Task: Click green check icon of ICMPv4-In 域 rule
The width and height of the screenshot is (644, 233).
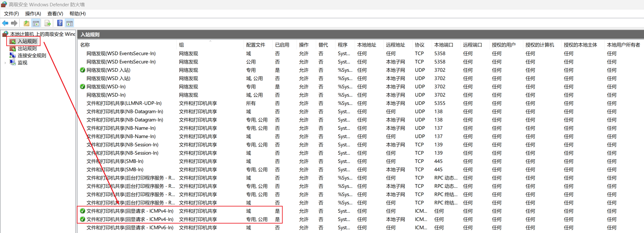Action: coord(83,211)
